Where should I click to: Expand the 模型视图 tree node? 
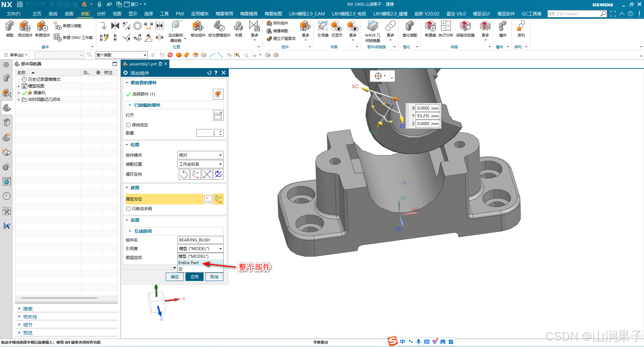[x=19, y=86]
